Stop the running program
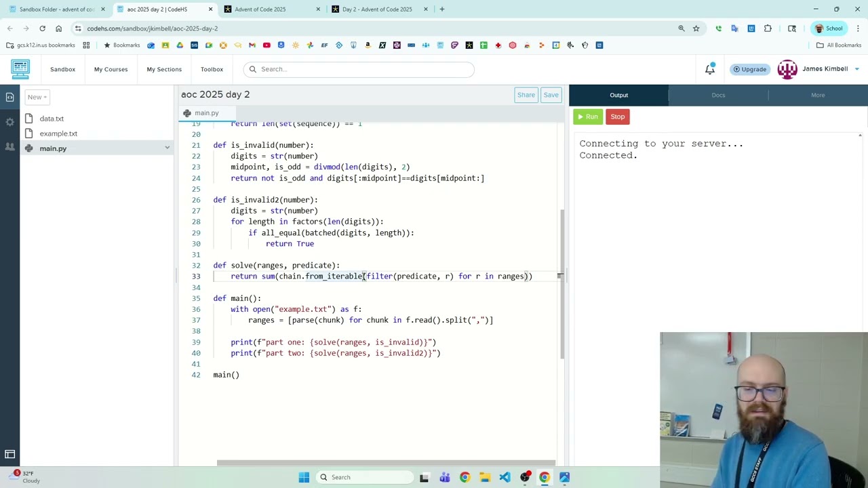Screen dimensions: 868x488 (617, 117)
